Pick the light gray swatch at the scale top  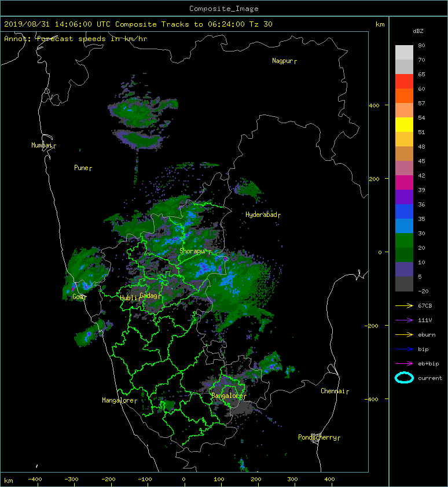404,53
